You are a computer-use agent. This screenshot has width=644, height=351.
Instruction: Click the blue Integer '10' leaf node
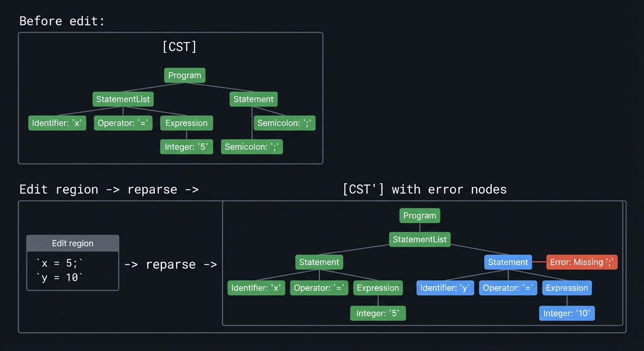pyautogui.click(x=567, y=313)
